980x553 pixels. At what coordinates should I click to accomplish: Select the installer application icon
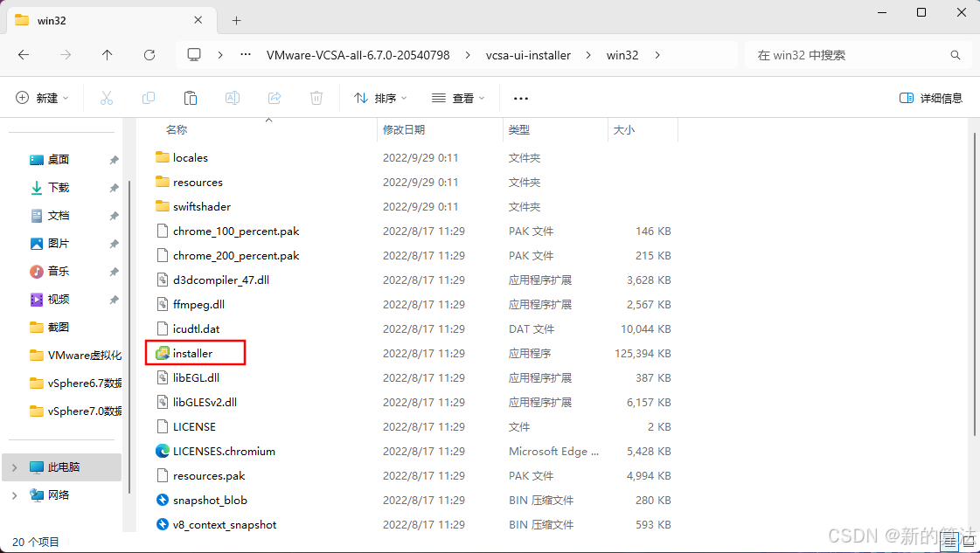click(x=163, y=353)
